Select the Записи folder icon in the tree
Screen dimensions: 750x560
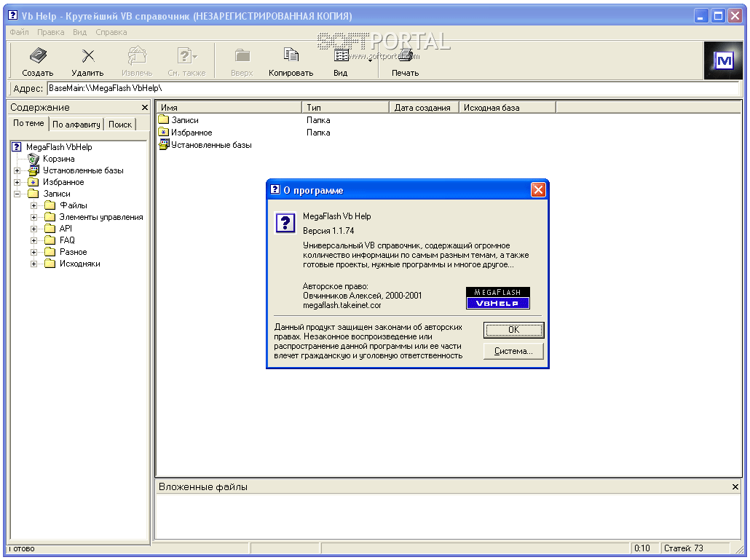click(x=33, y=194)
